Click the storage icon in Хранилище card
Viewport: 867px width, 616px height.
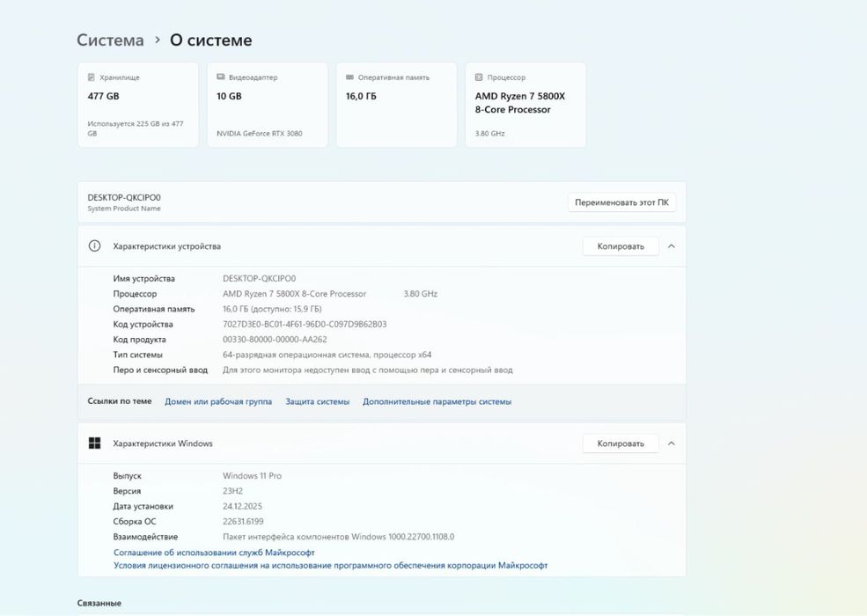[x=92, y=77]
